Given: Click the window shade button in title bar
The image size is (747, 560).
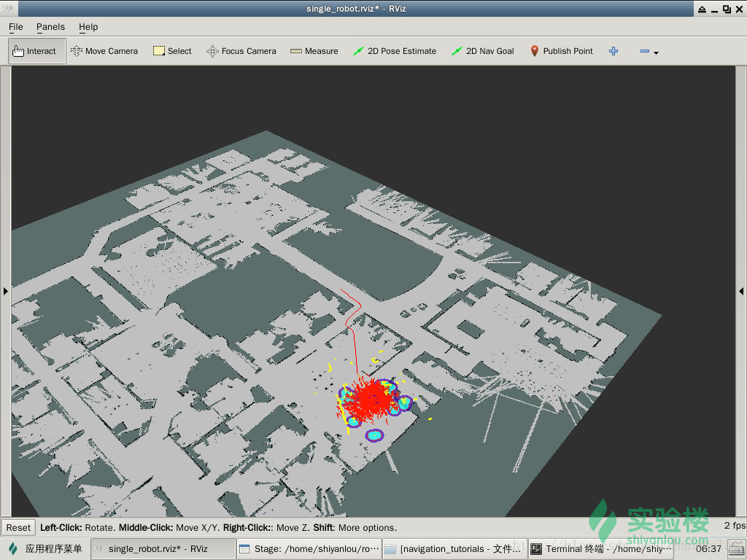Looking at the screenshot, I should pyautogui.click(x=703, y=9).
